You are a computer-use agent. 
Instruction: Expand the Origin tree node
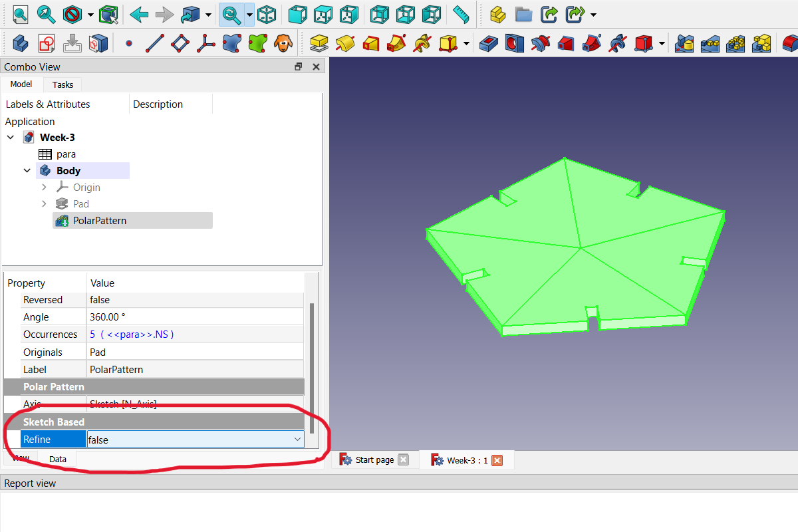click(44, 188)
